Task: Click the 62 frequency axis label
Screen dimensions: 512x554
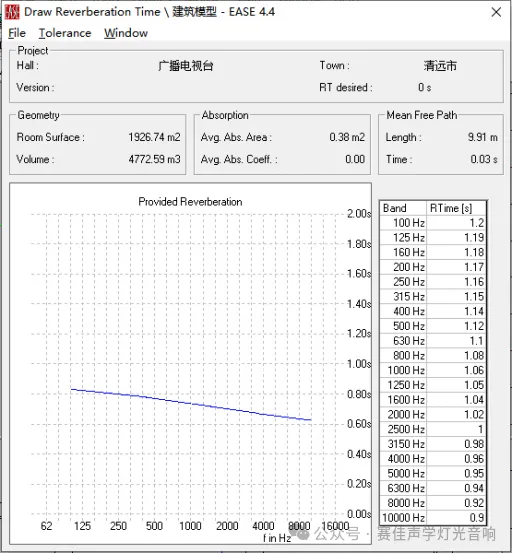Action: (46, 526)
